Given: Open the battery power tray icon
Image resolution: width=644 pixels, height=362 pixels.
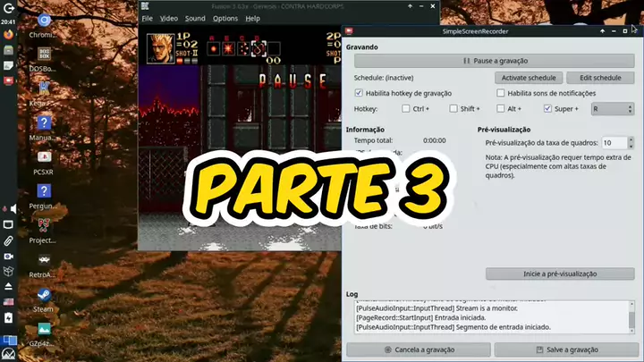Looking at the screenshot, I should tap(8, 317).
